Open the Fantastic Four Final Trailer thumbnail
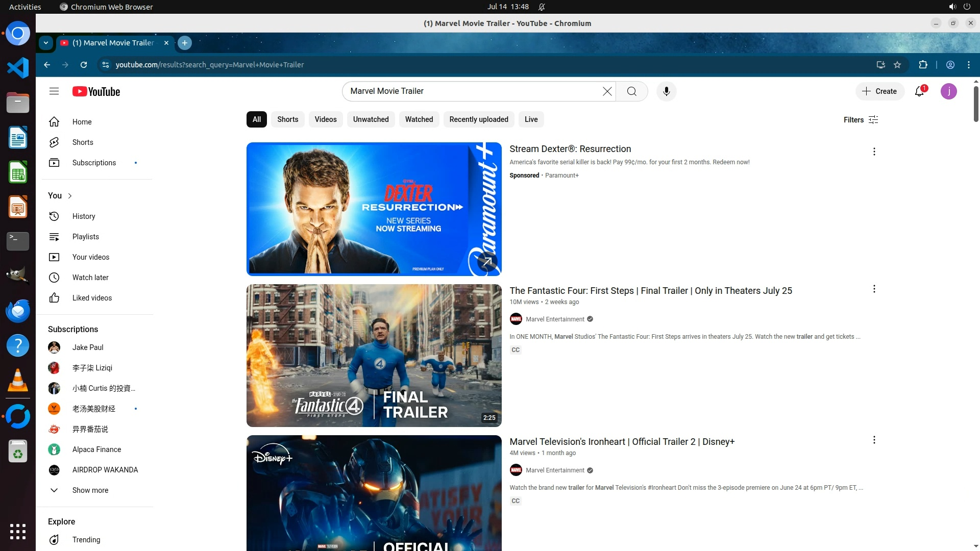 [374, 356]
